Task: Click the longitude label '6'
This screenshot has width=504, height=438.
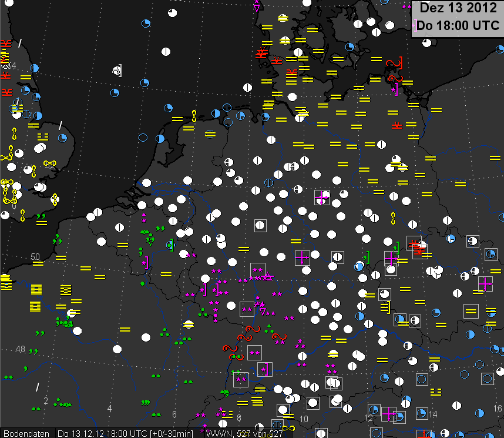Action: [x=174, y=414]
